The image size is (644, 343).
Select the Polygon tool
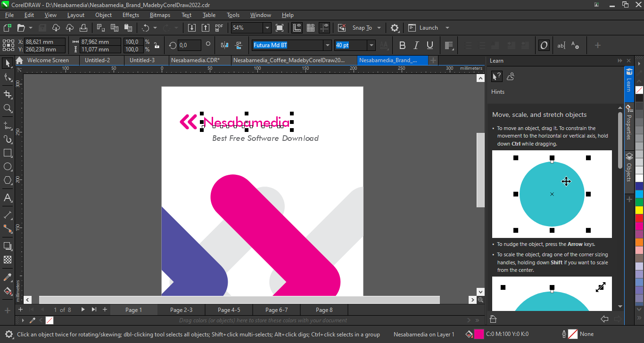click(x=8, y=180)
